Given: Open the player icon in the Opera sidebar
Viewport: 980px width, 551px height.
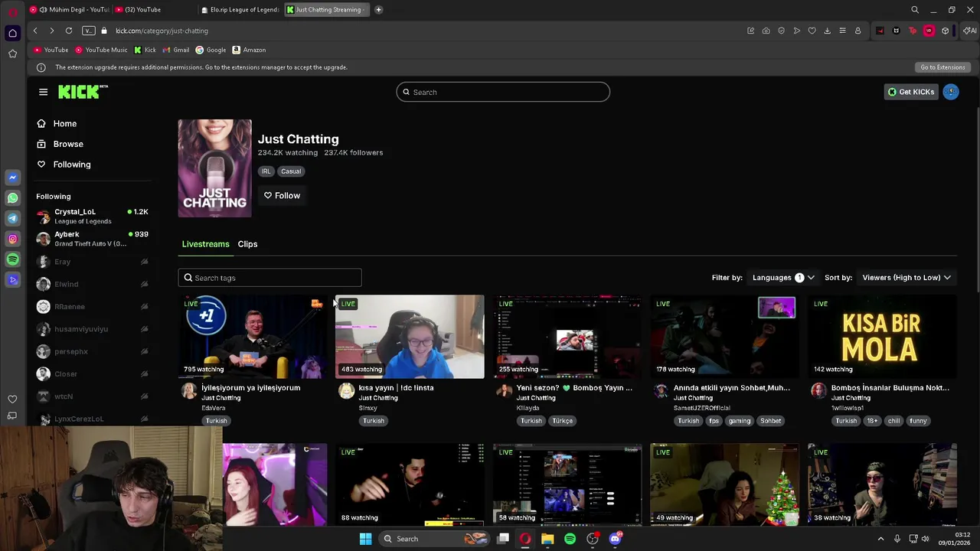Looking at the screenshot, I should pyautogui.click(x=12, y=280).
